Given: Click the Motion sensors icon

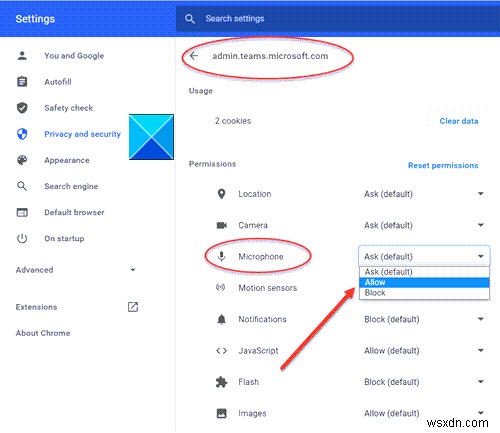Looking at the screenshot, I should [x=221, y=287].
